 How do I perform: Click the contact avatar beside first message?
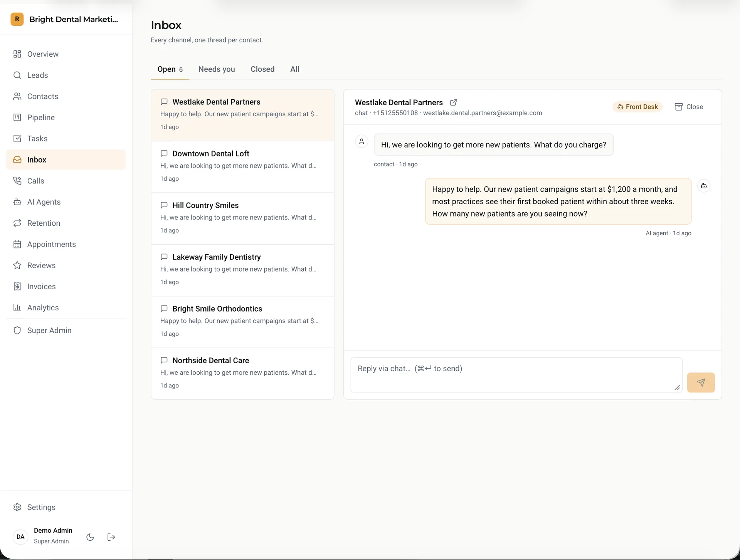point(362,141)
